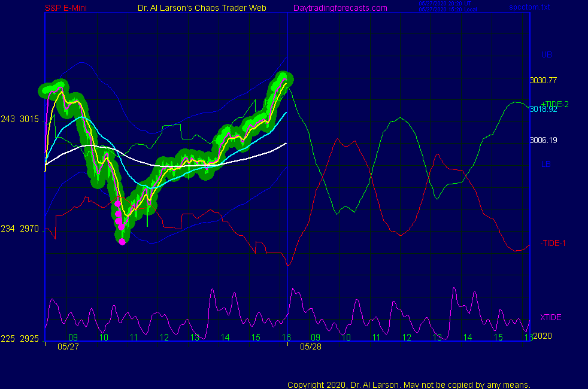Select the 14 hour label for 05/27
Image resolution: width=588 pixels, height=389 pixels.
coord(225,338)
